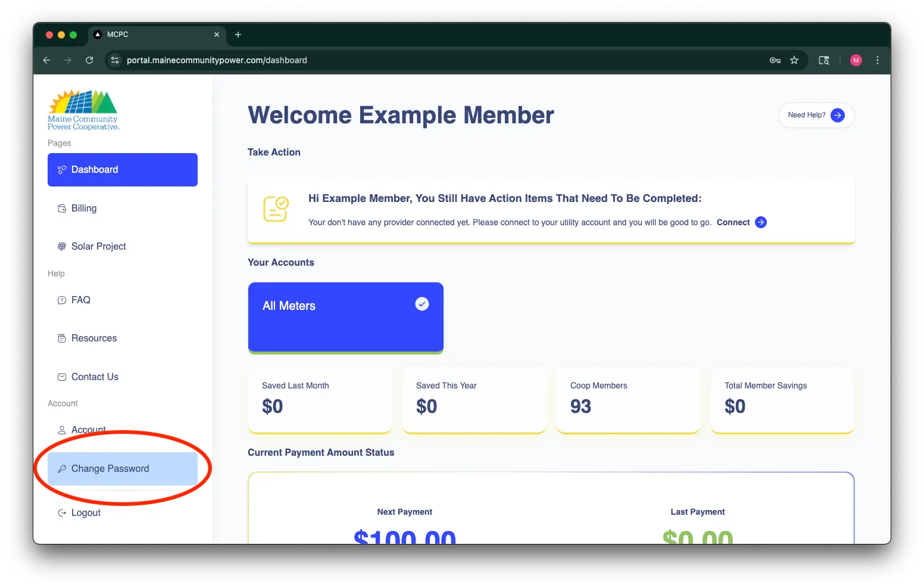Open a new browser tab with plus

(238, 35)
